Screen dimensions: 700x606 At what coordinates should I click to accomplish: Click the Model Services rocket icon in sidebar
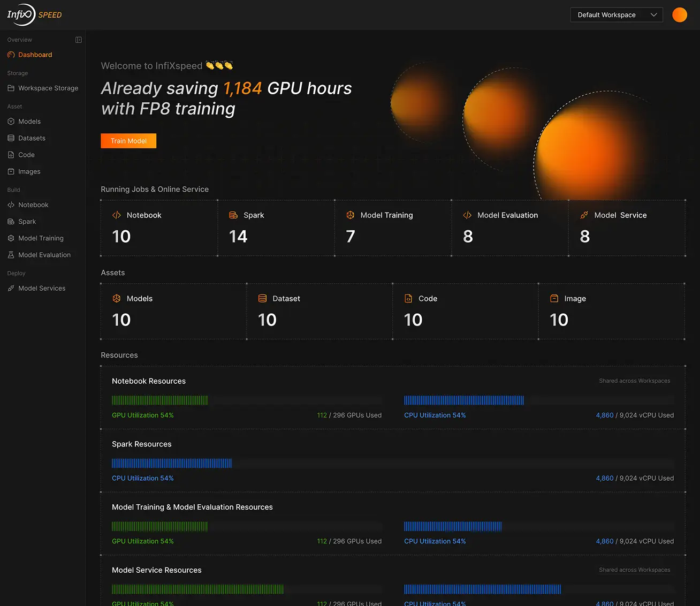click(11, 288)
